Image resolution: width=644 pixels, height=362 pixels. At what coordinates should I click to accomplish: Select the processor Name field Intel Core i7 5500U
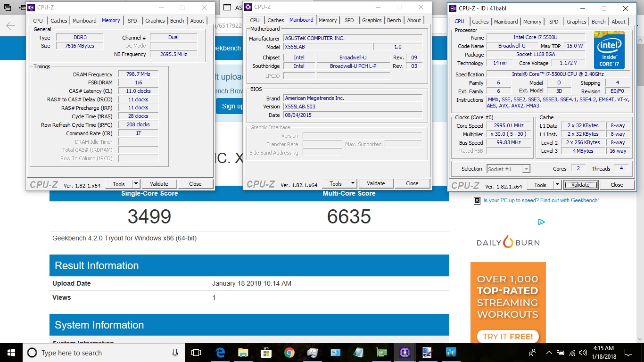tap(536, 37)
